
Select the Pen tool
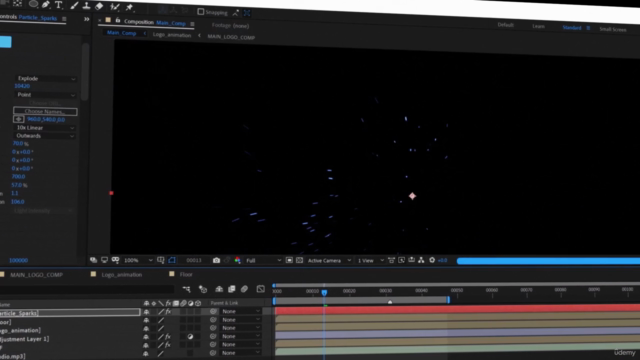point(46,4)
